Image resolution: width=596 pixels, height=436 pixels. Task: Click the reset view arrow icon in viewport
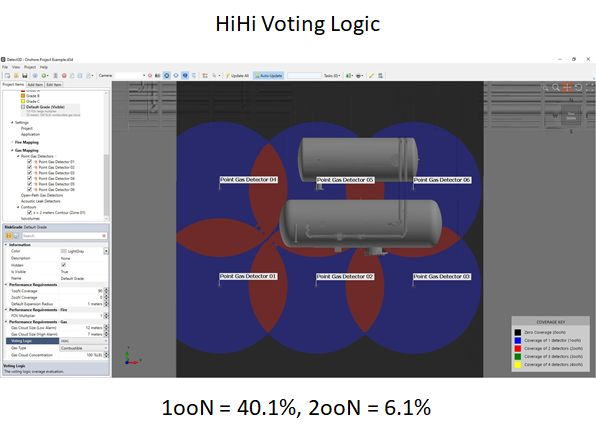click(x=579, y=88)
